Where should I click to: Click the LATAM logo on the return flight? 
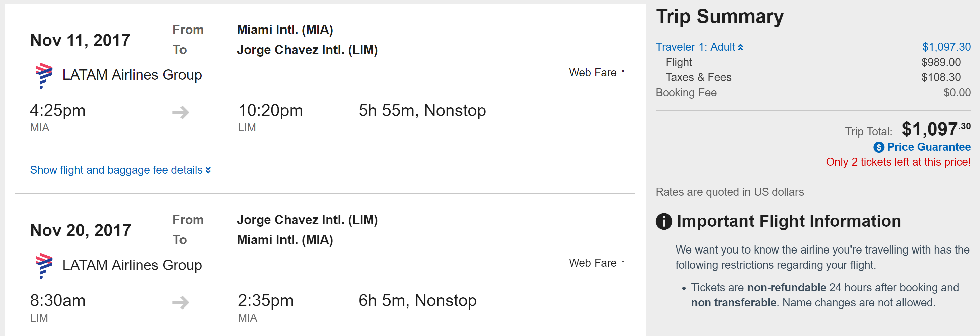coord(44,266)
